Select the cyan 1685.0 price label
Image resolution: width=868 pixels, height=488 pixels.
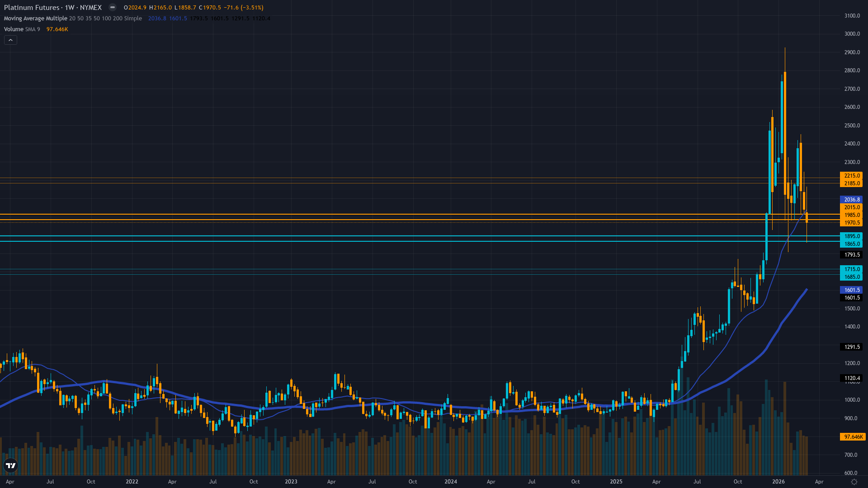coord(851,277)
